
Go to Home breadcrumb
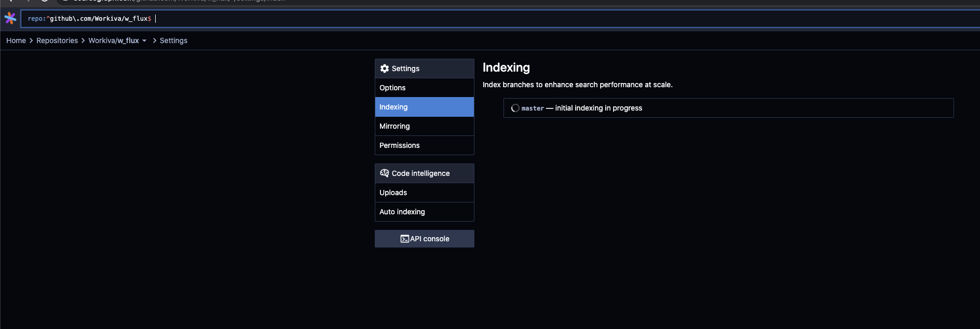[x=16, y=40]
